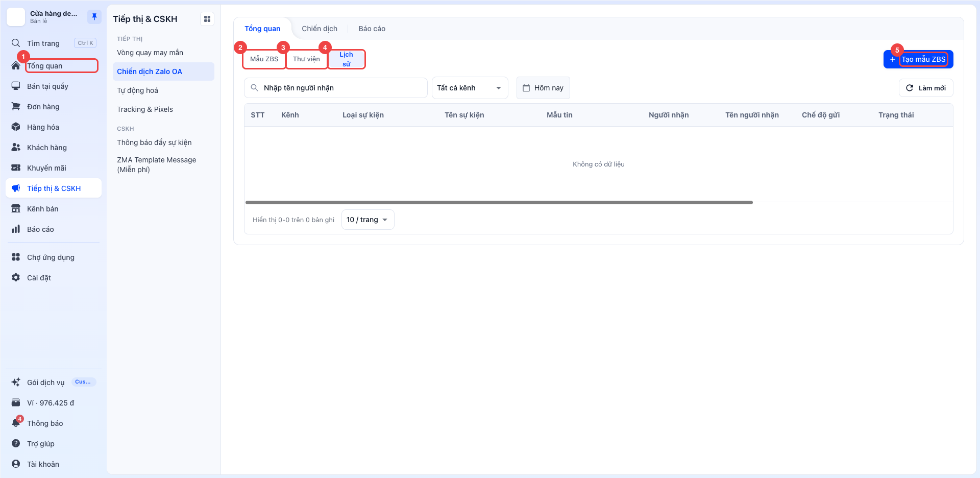
Task: Click the pin icon beside store name
Action: point(94,17)
